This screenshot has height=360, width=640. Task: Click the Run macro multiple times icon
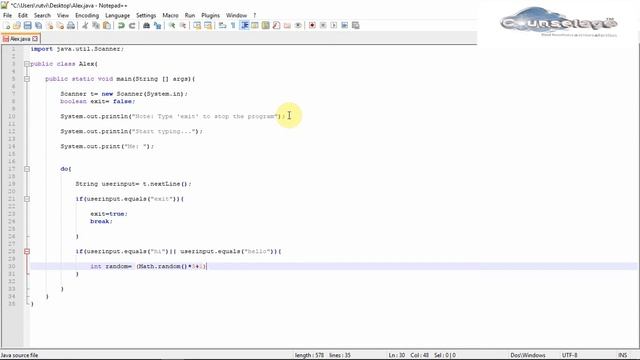[x=344, y=25]
